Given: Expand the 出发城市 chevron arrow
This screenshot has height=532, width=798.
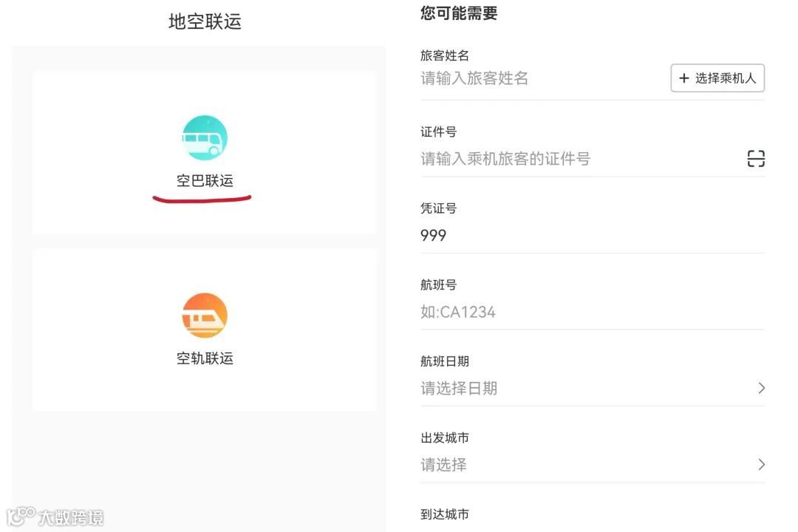Looking at the screenshot, I should tap(761, 464).
